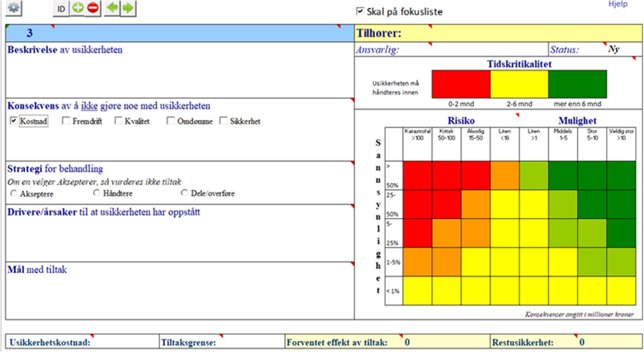Open the Hjelp link

pos(618,4)
